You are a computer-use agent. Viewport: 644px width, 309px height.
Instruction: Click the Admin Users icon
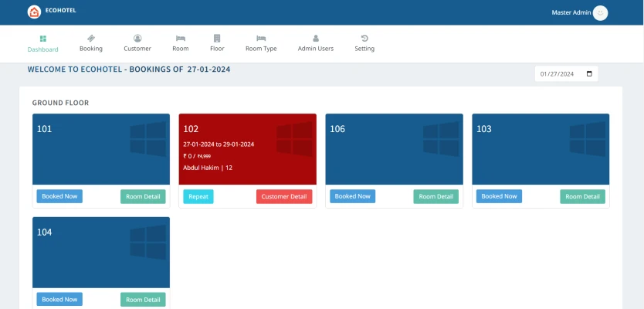pos(316,38)
